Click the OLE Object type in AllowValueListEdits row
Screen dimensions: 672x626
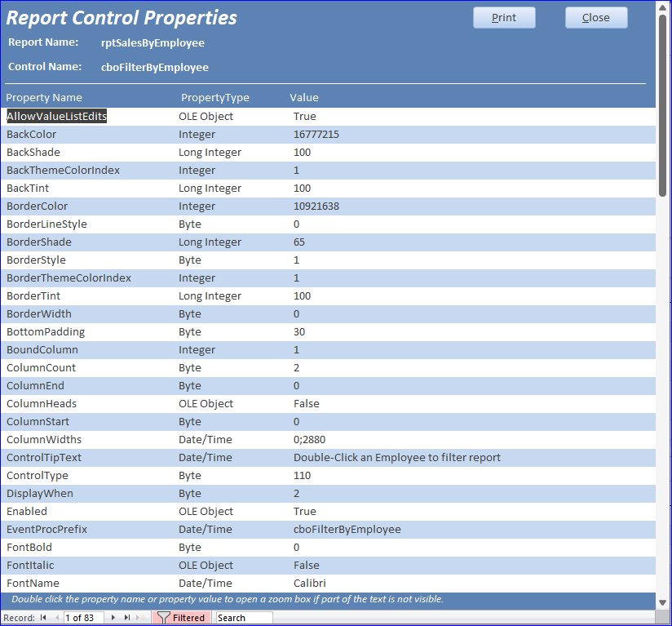(206, 117)
